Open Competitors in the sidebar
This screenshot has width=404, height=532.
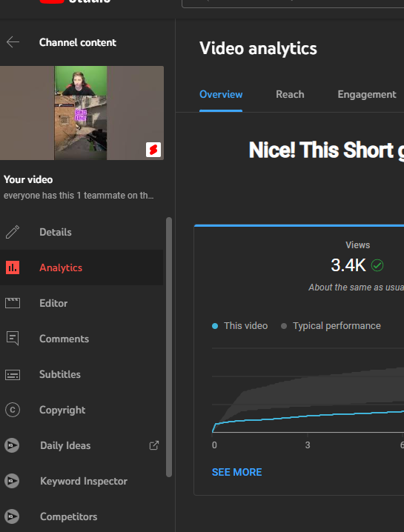(82, 516)
